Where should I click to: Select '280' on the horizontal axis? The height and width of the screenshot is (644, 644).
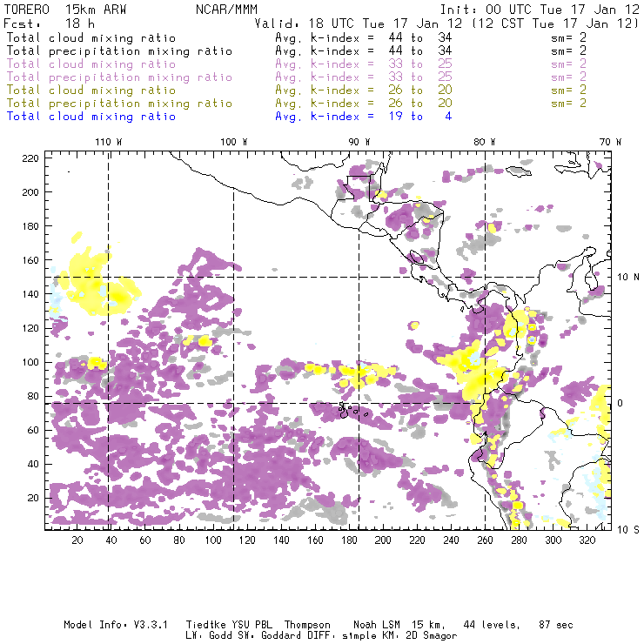[520, 540]
